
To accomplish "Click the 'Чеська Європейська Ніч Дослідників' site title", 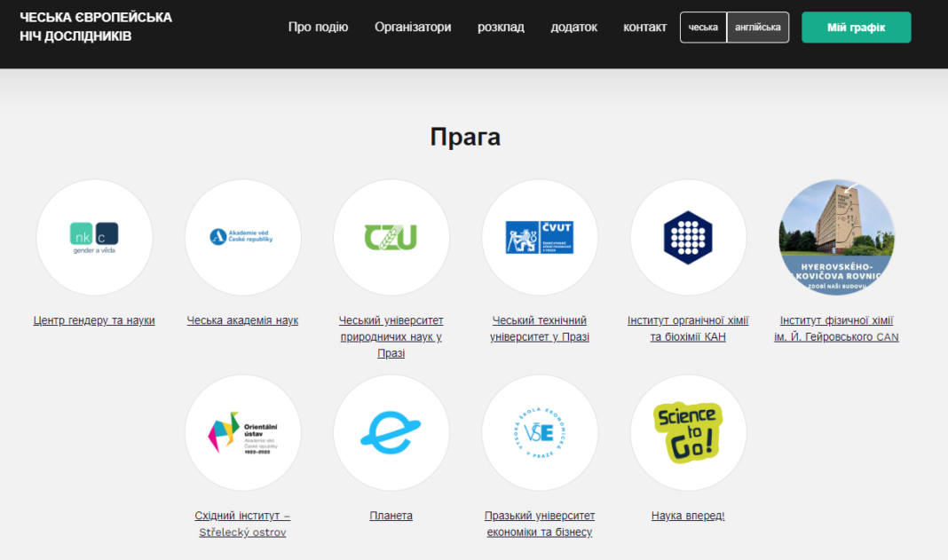I will pos(96,27).
